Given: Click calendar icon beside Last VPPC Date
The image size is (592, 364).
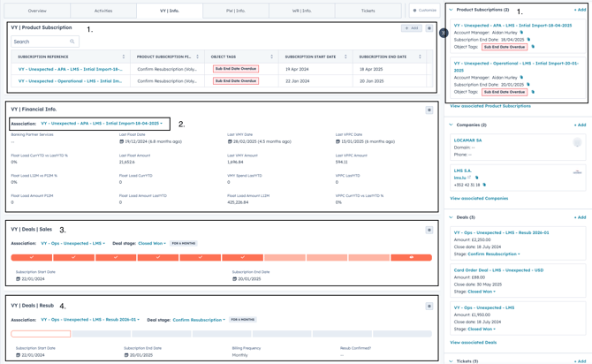Looking at the screenshot, I should [x=338, y=141].
